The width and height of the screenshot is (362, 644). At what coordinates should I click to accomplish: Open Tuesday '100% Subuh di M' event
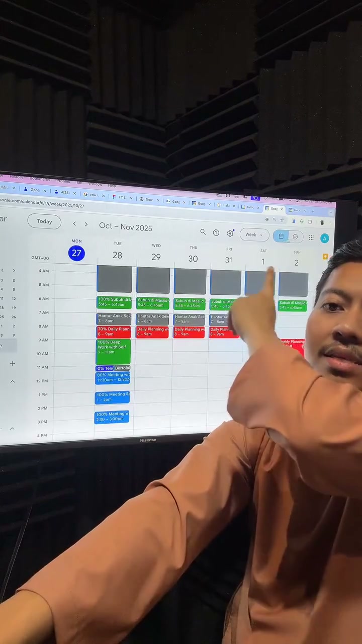click(114, 302)
